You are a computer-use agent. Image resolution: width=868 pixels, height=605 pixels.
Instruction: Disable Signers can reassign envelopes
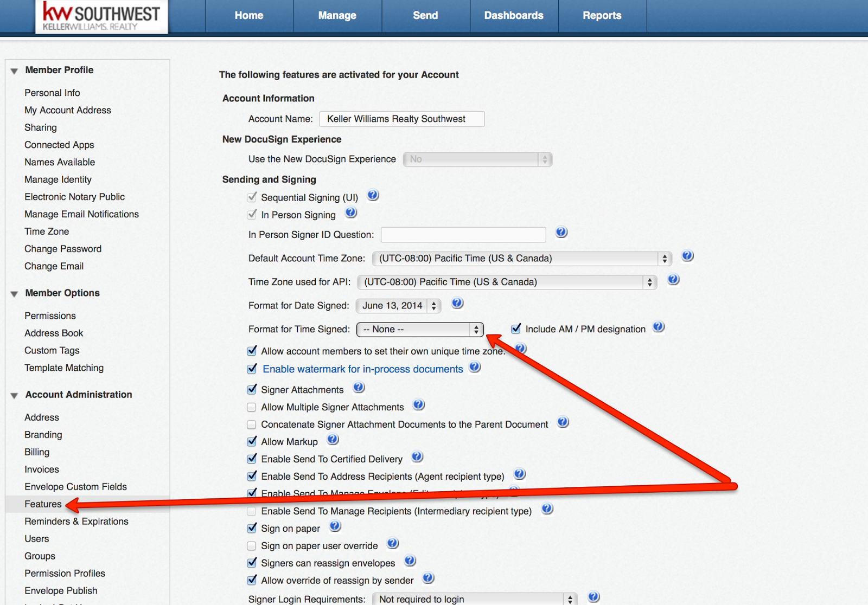[251, 563]
